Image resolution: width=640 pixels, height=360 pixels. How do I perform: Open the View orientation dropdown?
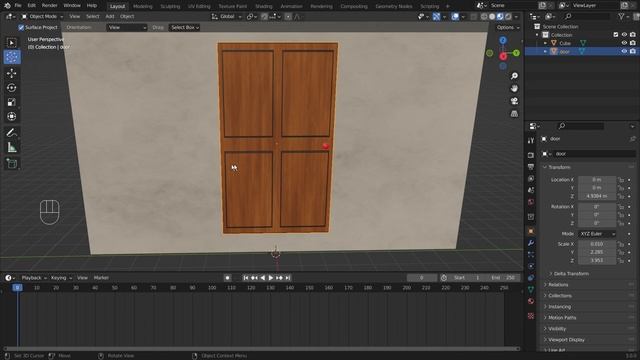[x=127, y=27]
